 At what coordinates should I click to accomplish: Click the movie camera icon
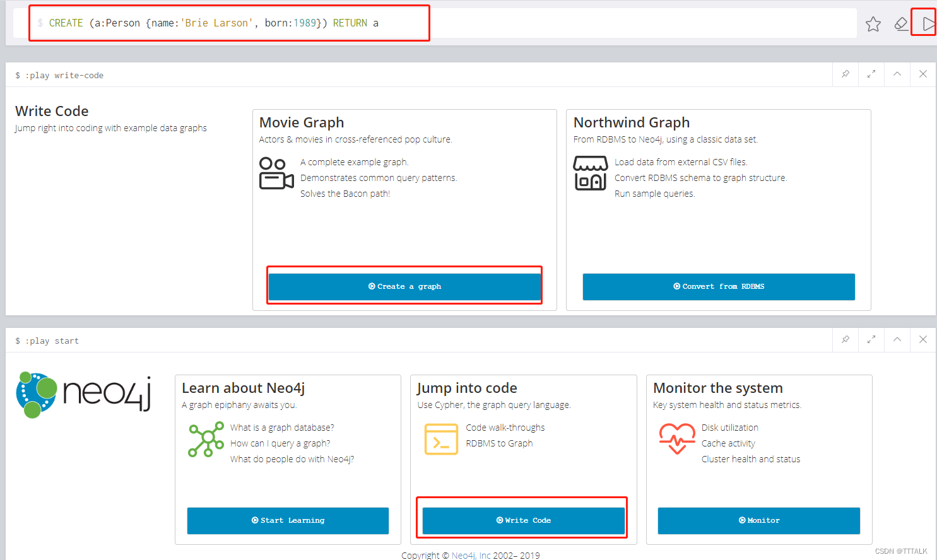[276, 173]
